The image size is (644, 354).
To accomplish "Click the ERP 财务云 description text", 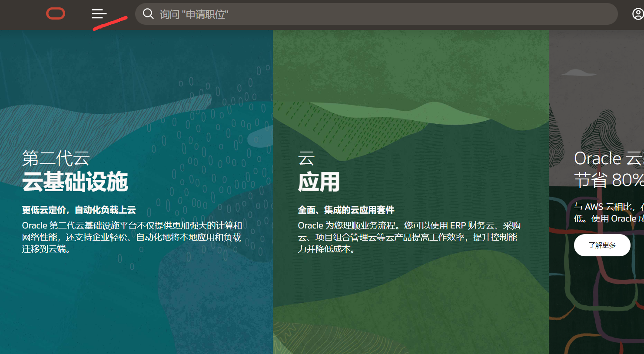I will pos(408,237).
